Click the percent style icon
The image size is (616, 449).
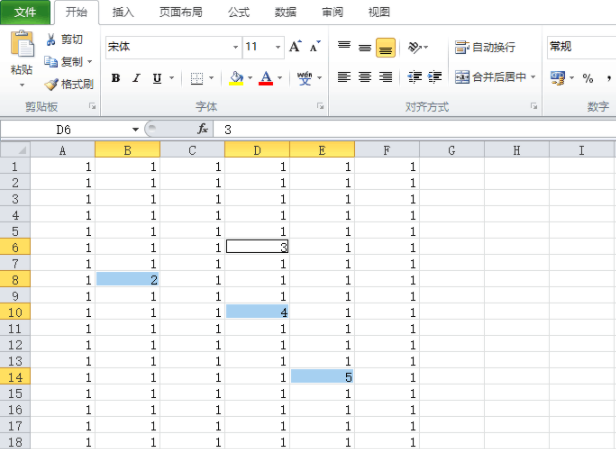[588, 77]
